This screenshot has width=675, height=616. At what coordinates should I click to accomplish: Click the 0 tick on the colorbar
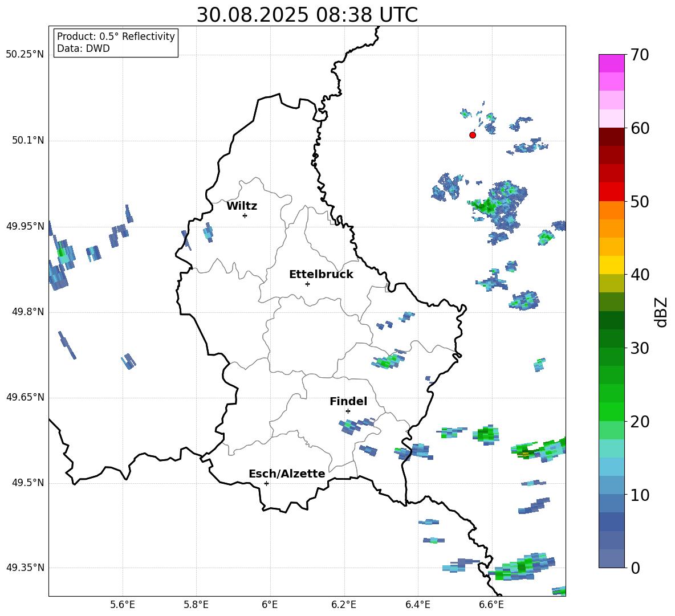(635, 568)
